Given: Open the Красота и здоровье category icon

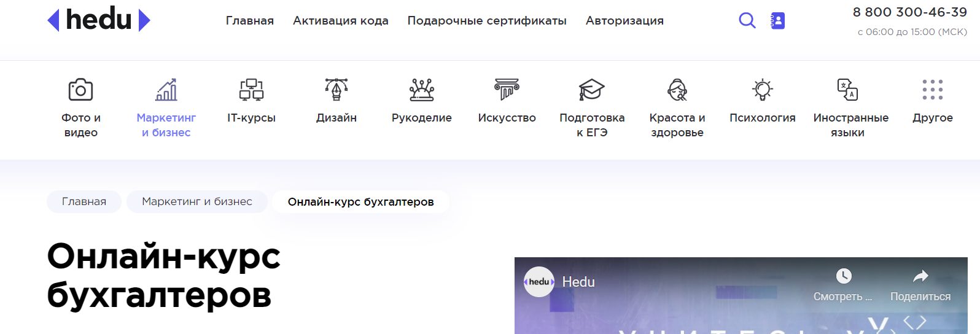Looking at the screenshot, I should [677, 90].
